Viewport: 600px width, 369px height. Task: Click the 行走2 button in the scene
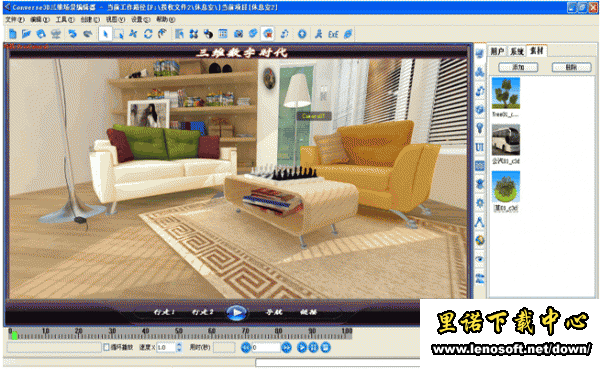pyautogui.click(x=202, y=312)
